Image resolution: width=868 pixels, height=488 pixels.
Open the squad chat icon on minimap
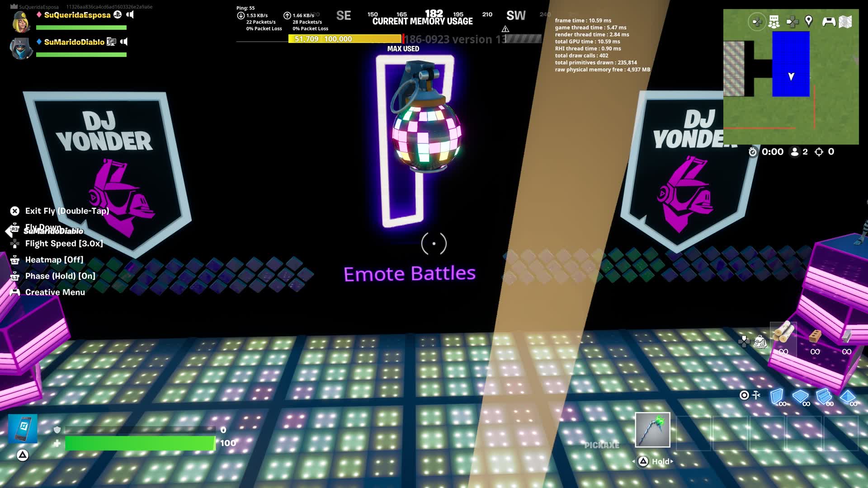pos(774,21)
